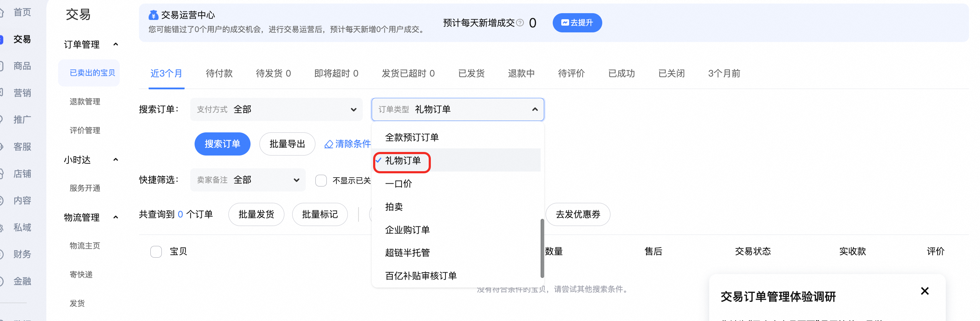
Task: Choose 拍卖 from the order type list
Action: pos(456,207)
